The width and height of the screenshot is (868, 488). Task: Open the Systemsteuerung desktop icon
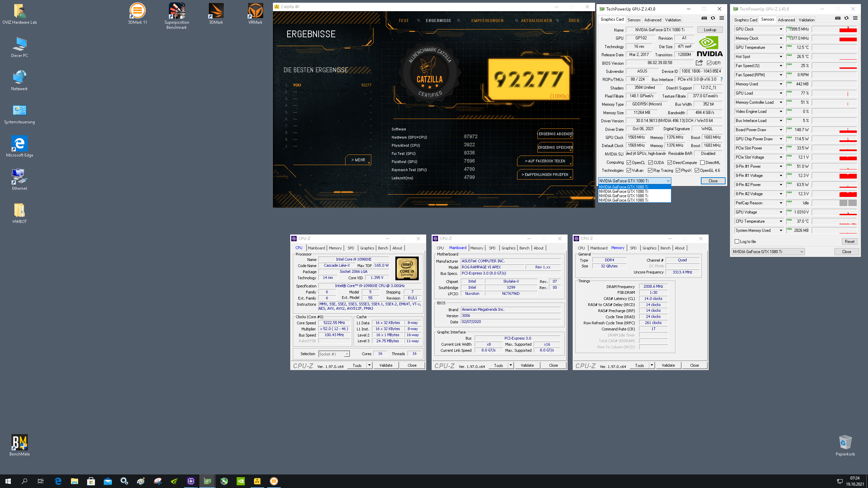[x=20, y=113]
